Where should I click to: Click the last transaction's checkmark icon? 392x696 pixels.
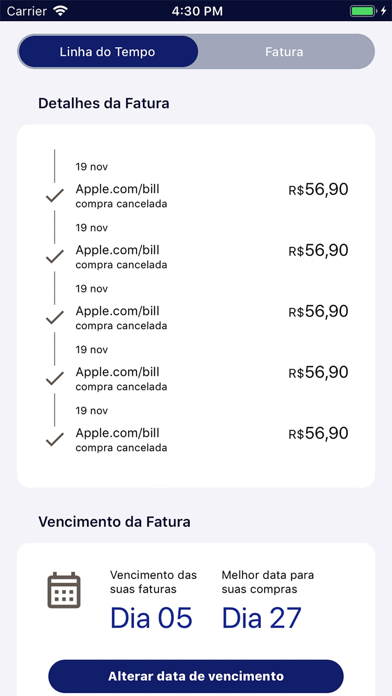click(55, 439)
